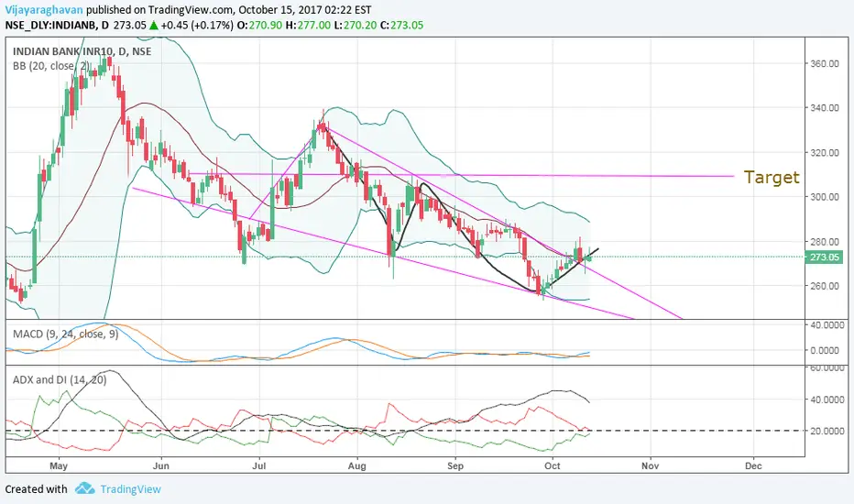Click the H:277.00 high value
The width and height of the screenshot is (854, 504).
click(308, 25)
